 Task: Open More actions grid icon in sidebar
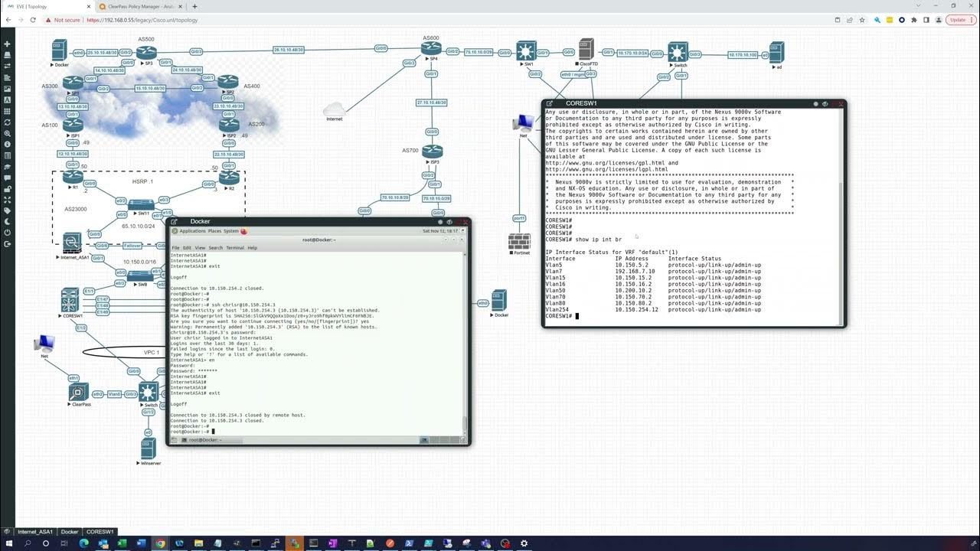point(7,111)
